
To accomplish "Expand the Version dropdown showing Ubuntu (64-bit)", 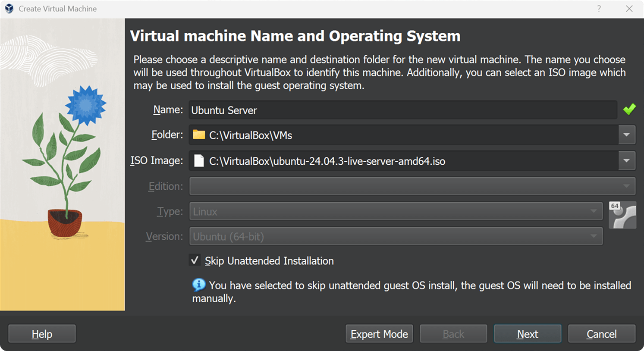I will [x=594, y=236].
